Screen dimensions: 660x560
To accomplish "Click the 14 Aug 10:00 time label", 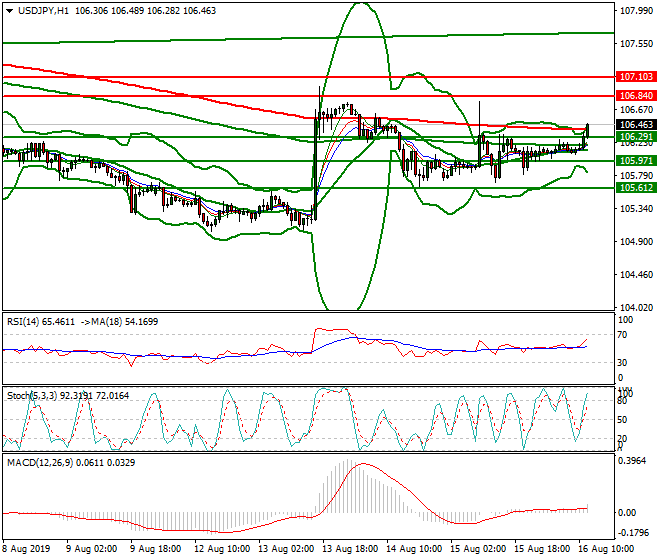I will [414, 549].
